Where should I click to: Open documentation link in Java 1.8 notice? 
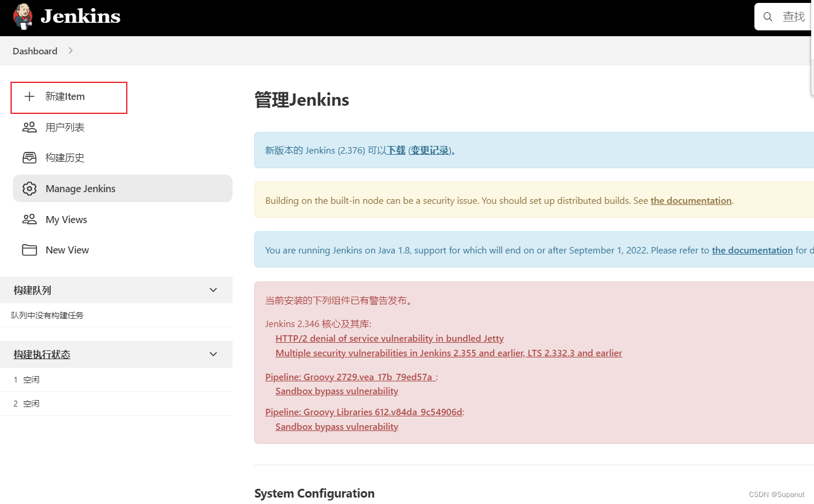point(752,250)
